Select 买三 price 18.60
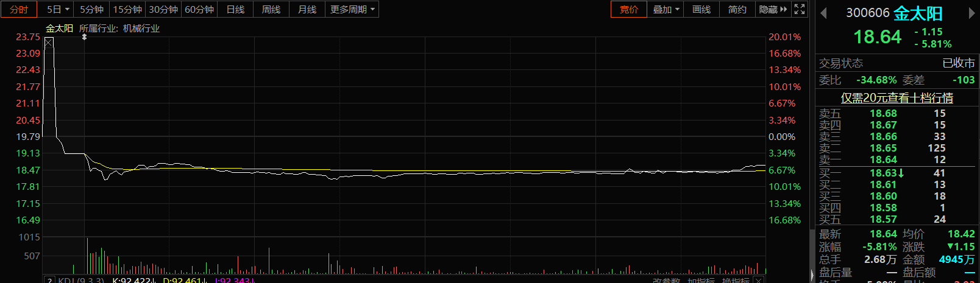The width and height of the screenshot is (980, 283). tap(883, 196)
